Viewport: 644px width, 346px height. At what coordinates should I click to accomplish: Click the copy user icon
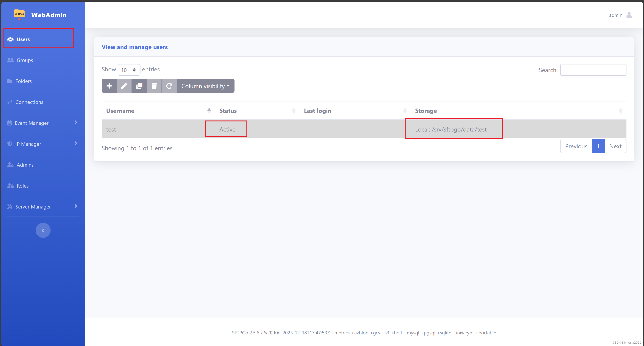pyautogui.click(x=139, y=86)
